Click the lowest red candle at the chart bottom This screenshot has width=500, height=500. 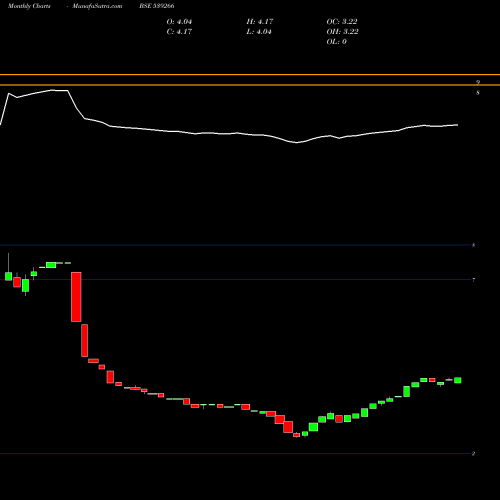tap(296, 435)
